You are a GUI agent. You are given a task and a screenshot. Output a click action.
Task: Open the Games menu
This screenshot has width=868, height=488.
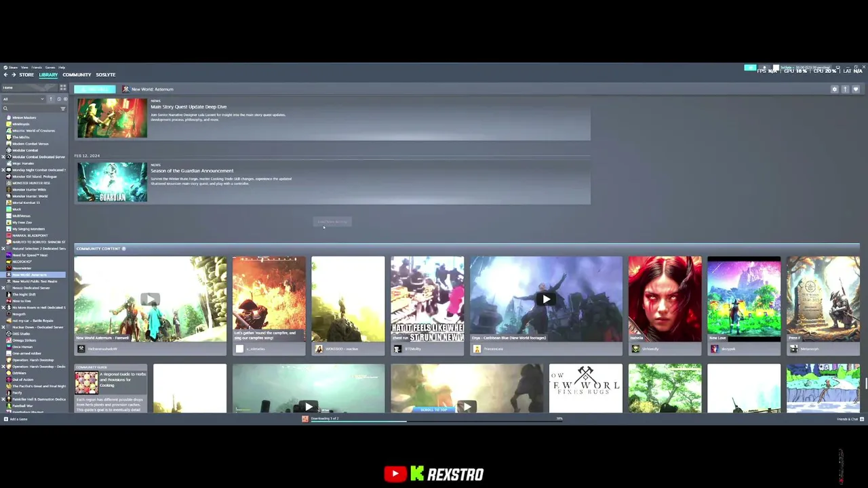click(x=50, y=67)
